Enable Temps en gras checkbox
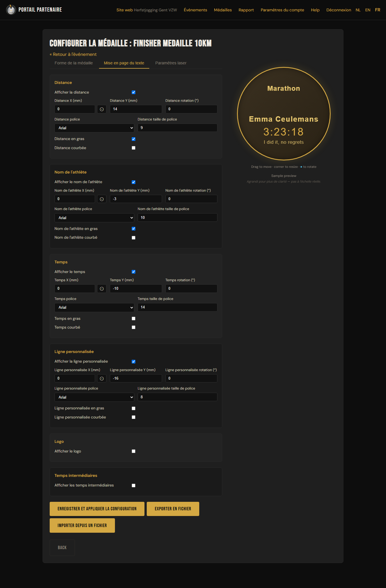 tap(133, 319)
